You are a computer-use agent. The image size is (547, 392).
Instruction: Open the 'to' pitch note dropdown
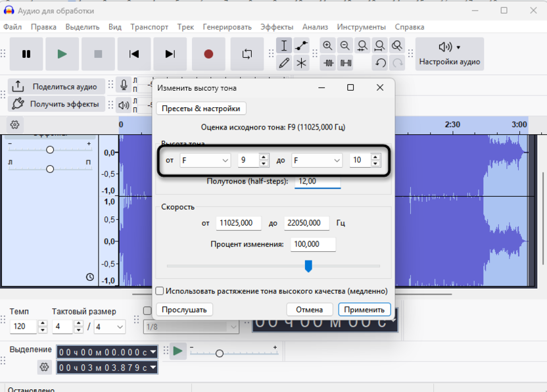pos(318,160)
